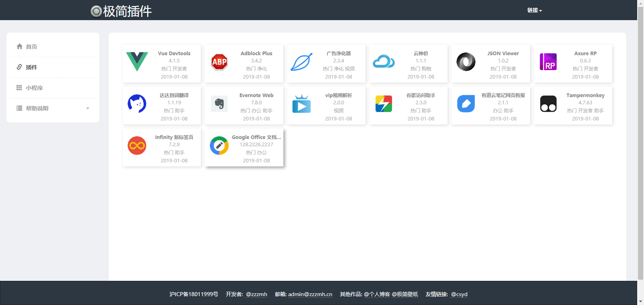
Task: Click the 谷歌访问助手 lightning icon
Action: click(x=384, y=104)
